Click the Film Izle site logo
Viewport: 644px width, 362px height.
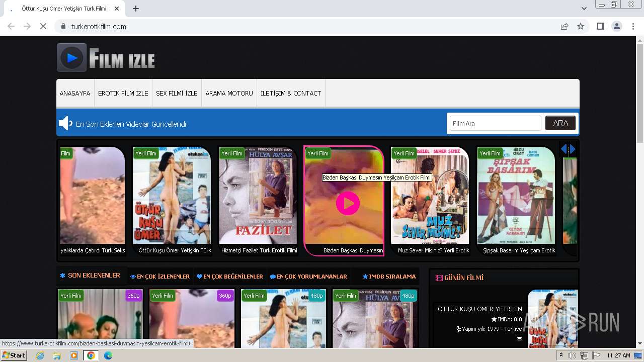tap(106, 58)
